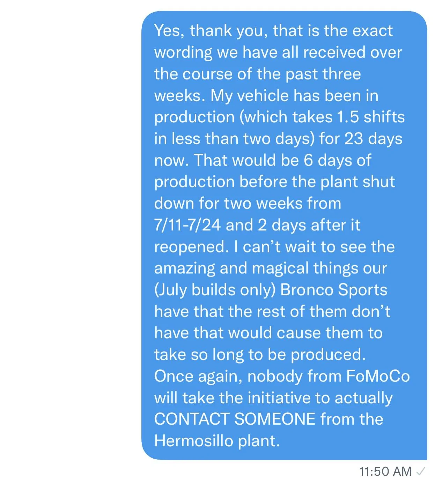
Task: Click the sent checkmark beside timestamp
Action: point(421,471)
